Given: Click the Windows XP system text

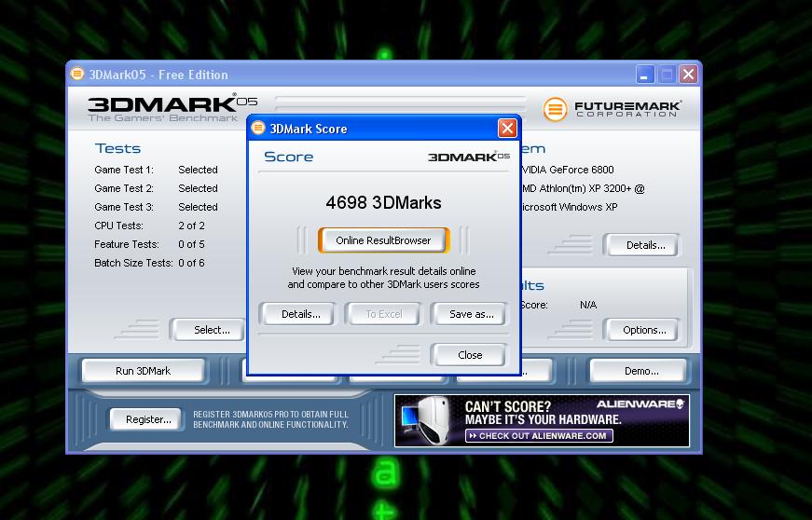Looking at the screenshot, I should pyautogui.click(x=570, y=207).
